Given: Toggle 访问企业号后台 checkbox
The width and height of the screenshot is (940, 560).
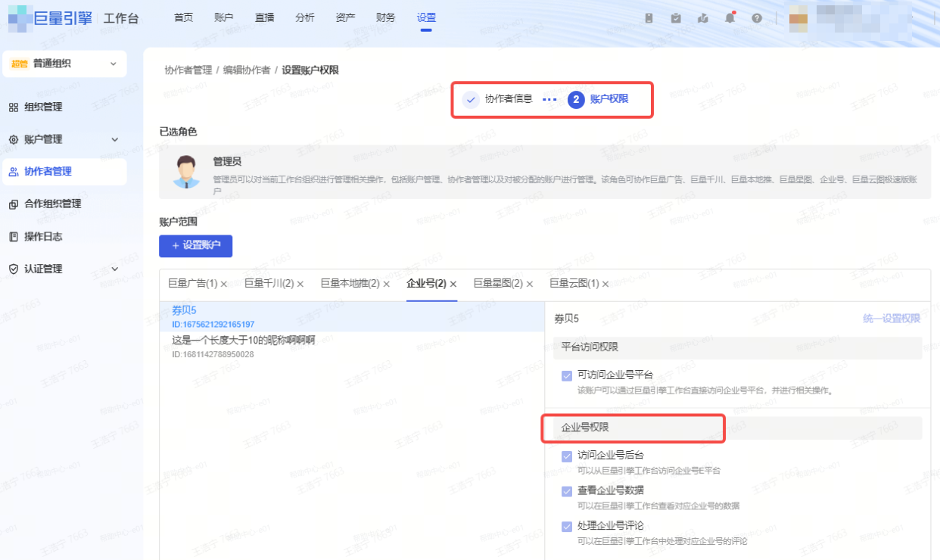Looking at the screenshot, I should coord(567,456).
